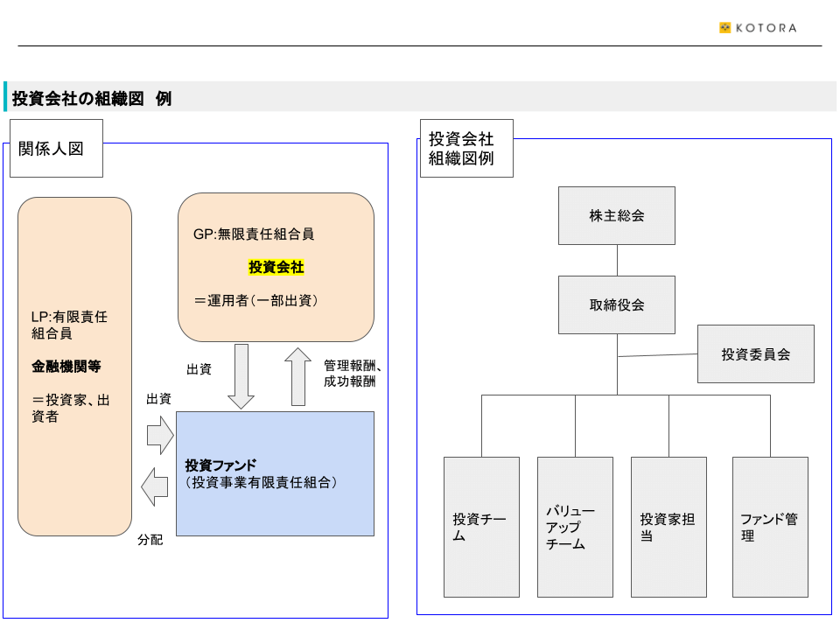Click the 出資 label beside the down arrow
Viewport: 840px width, 630px height.
pos(199,369)
